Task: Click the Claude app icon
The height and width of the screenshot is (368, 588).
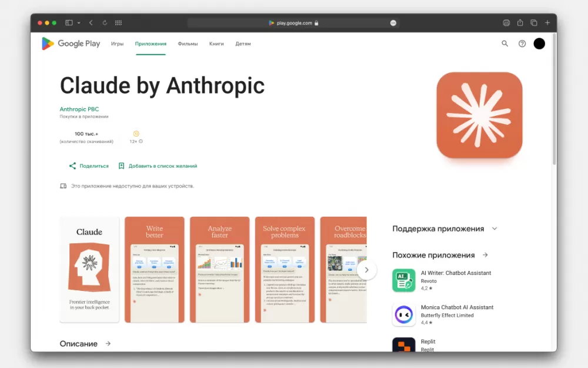Action: pyautogui.click(x=479, y=115)
